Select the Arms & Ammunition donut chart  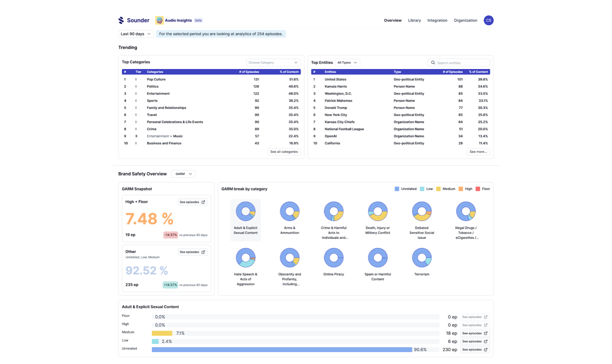290,211
